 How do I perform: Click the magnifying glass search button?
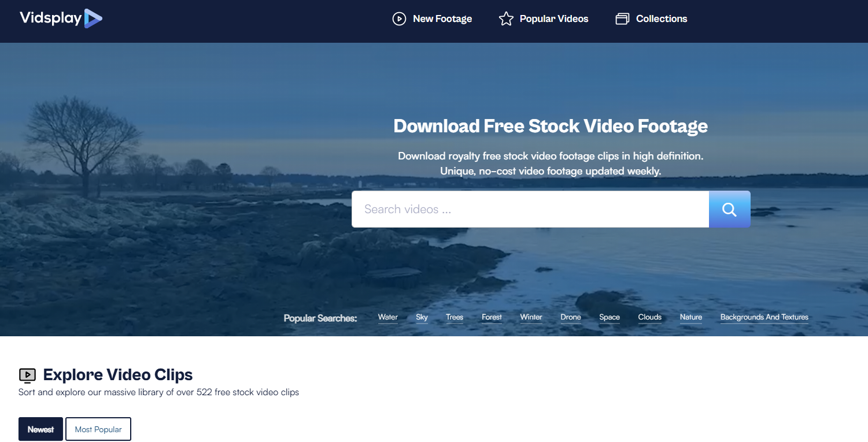coord(729,209)
